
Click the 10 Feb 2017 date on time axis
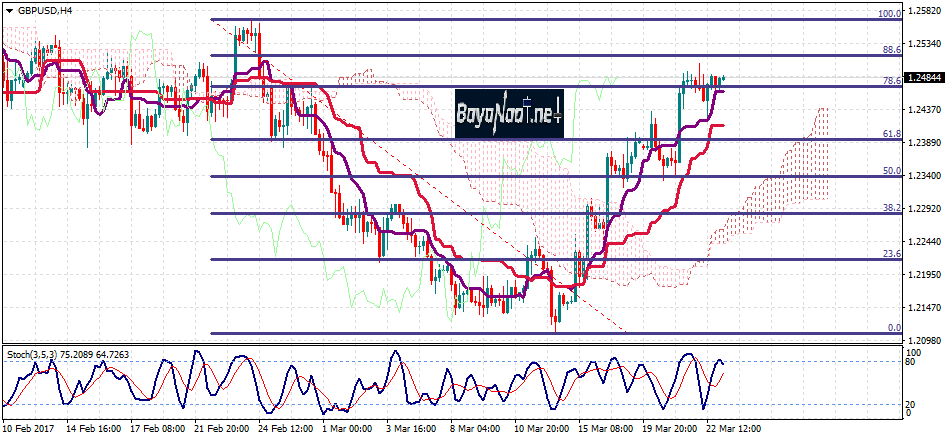click(25, 427)
